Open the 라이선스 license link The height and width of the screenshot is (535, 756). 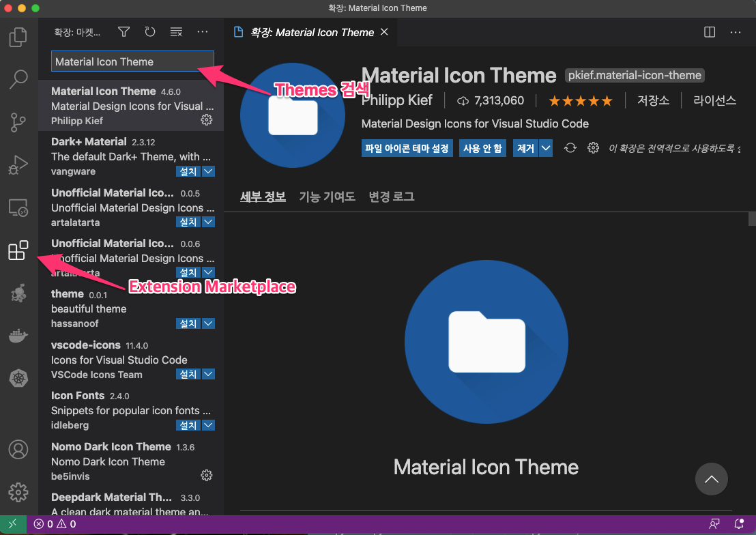pos(714,100)
